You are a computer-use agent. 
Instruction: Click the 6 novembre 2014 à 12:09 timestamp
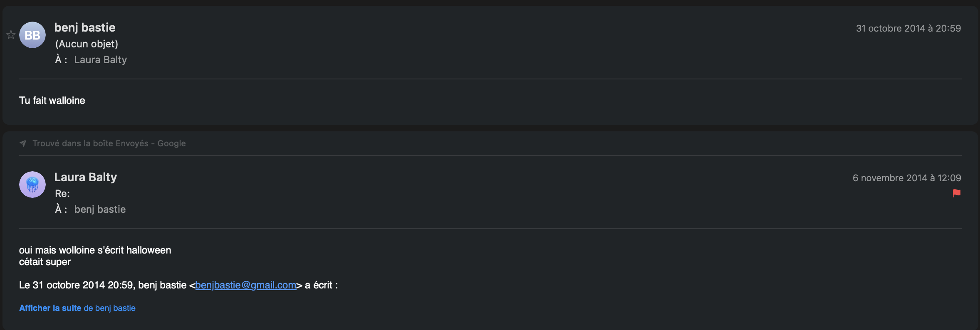click(x=907, y=178)
